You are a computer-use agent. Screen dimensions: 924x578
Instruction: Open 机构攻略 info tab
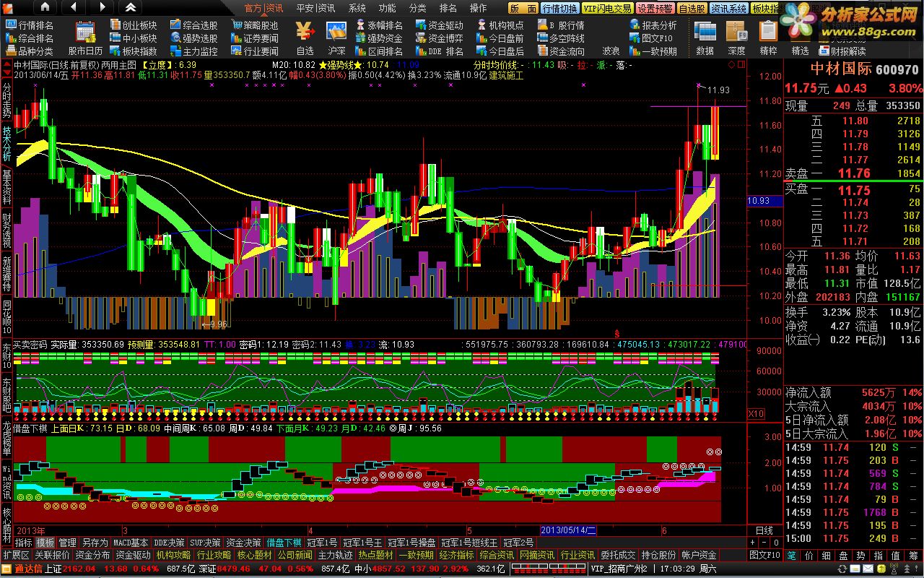173,556
